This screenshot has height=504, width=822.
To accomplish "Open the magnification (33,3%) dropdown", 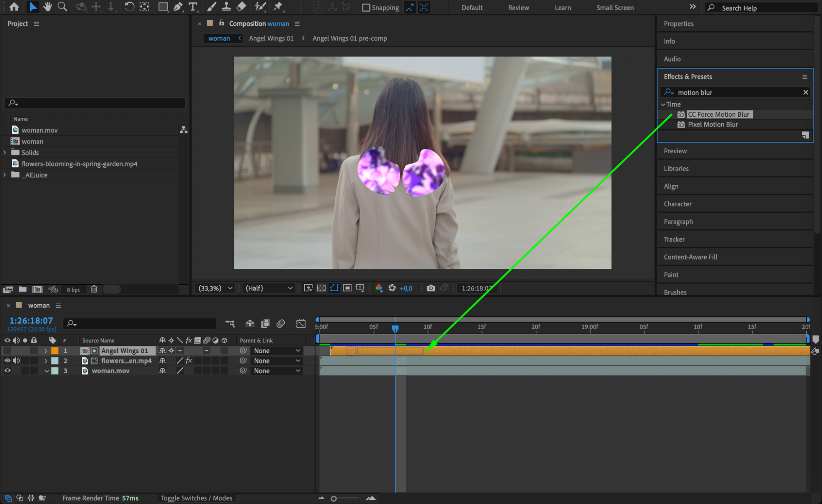I will click(215, 288).
